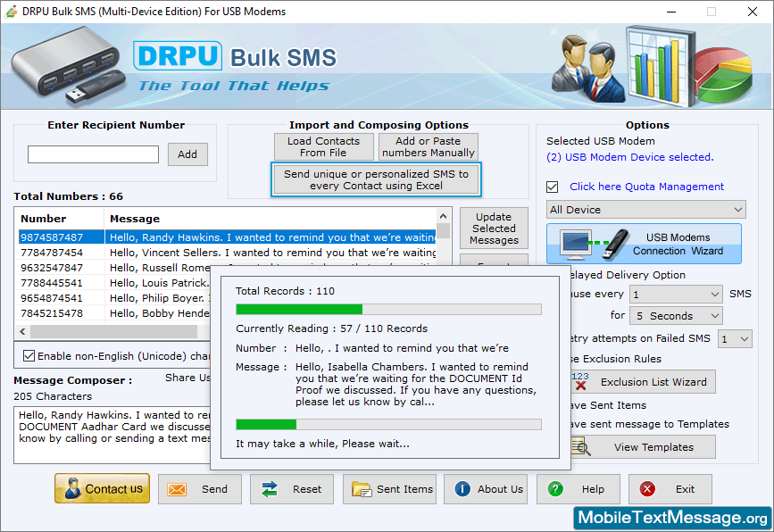The width and height of the screenshot is (774, 532).
Task: Click the (2) USB Modem Device selected text
Action: point(630,157)
